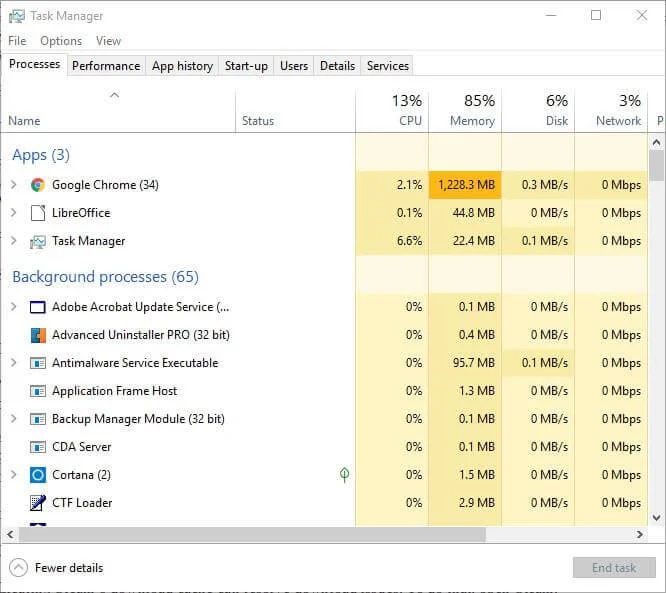Click the vertical scrollbar down arrow
Image resolution: width=666 pixels, height=593 pixels.
tap(657, 518)
